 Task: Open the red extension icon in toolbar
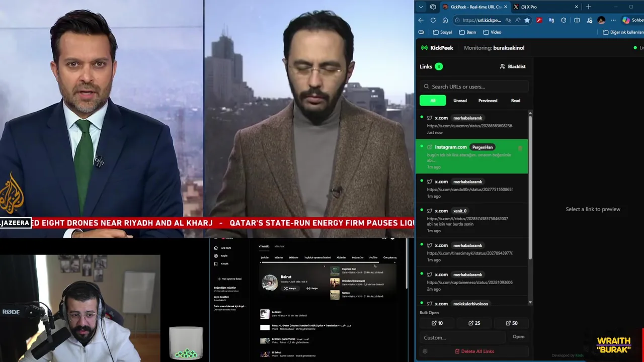pos(539,20)
